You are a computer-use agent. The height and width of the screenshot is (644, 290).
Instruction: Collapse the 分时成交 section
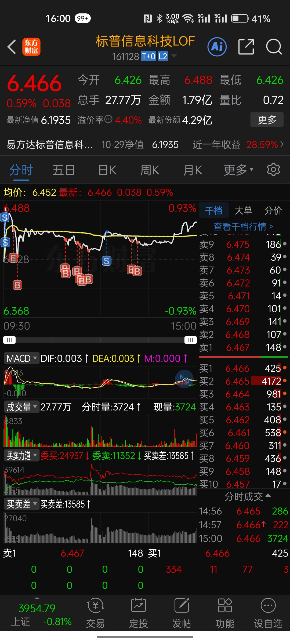(248, 497)
